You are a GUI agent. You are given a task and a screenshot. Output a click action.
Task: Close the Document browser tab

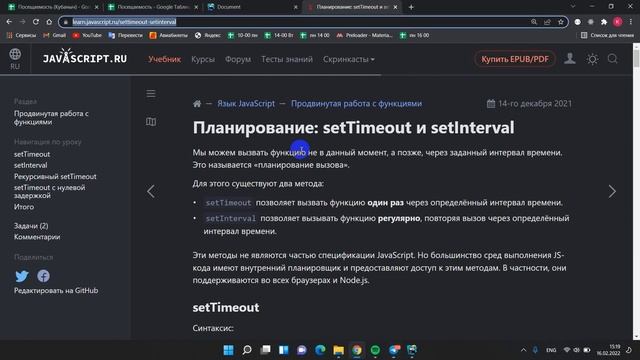(296, 7)
